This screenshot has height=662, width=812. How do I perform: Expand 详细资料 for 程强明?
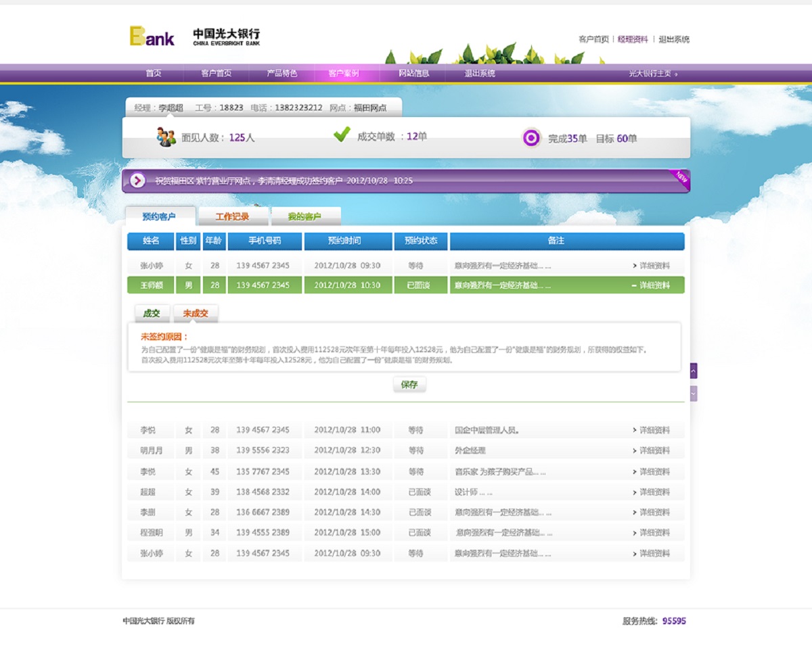[x=651, y=533]
